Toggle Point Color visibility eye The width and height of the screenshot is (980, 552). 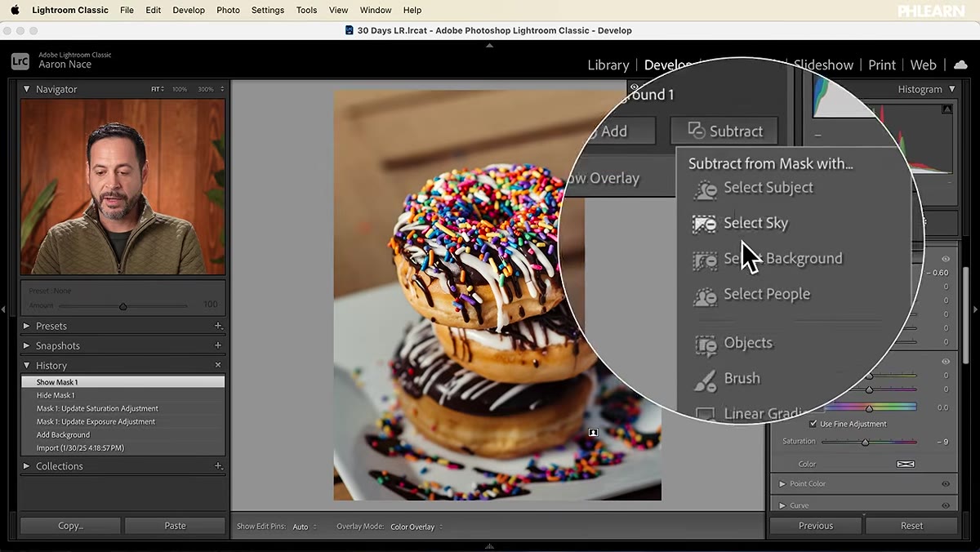click(946, 484)
